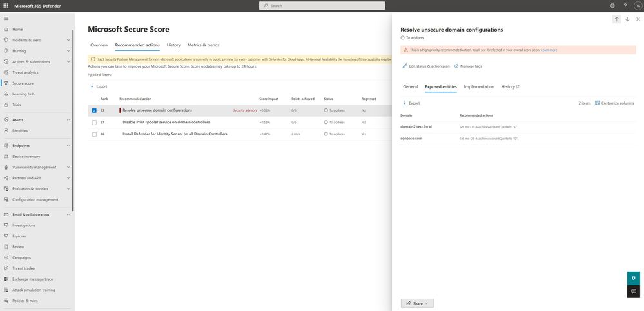Viewport: 644px width, 311px height.
Task: Click Vulnerability management icon
Action: point(6,167)
